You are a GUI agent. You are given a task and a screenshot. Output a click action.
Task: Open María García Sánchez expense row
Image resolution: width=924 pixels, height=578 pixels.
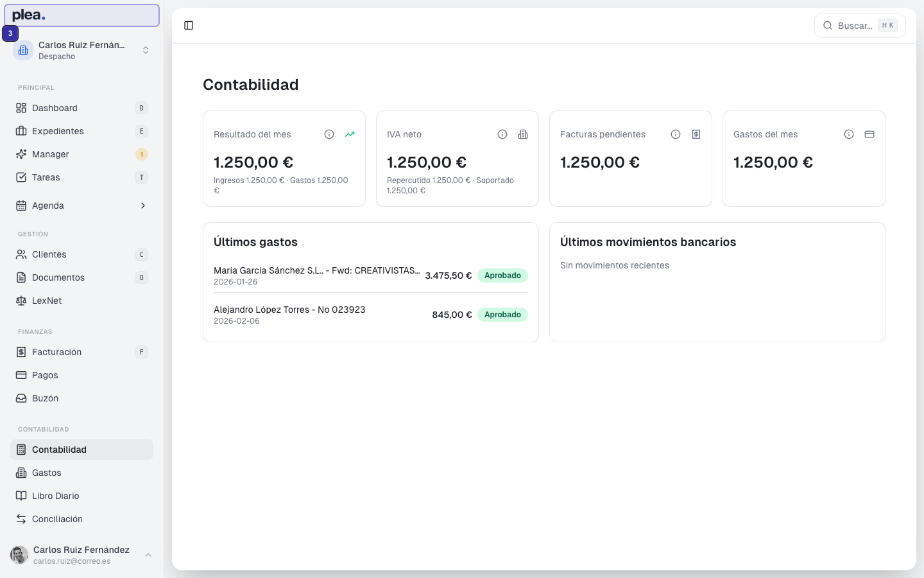coord(371,276)
